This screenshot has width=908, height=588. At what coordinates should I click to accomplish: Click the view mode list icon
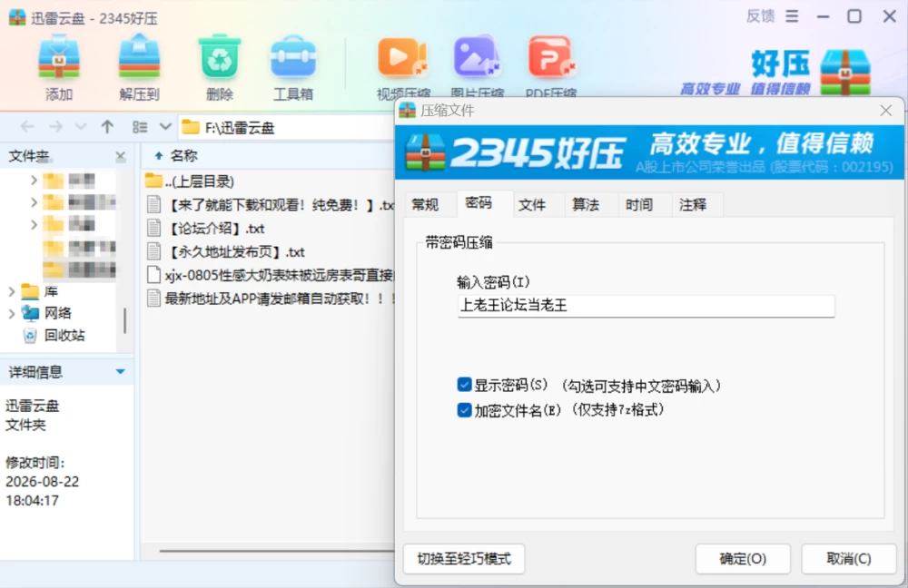point(140,127)
